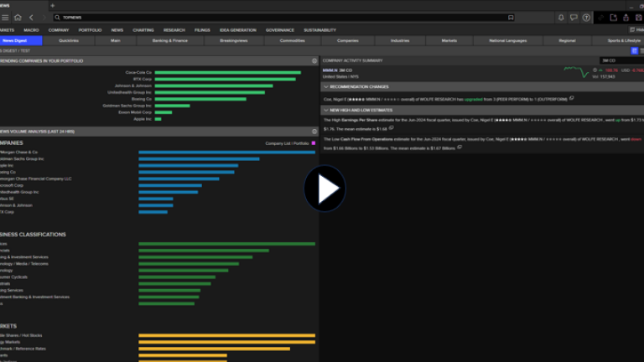Navigate back with the left arrow
644x362 pixels.
[31, 17]
